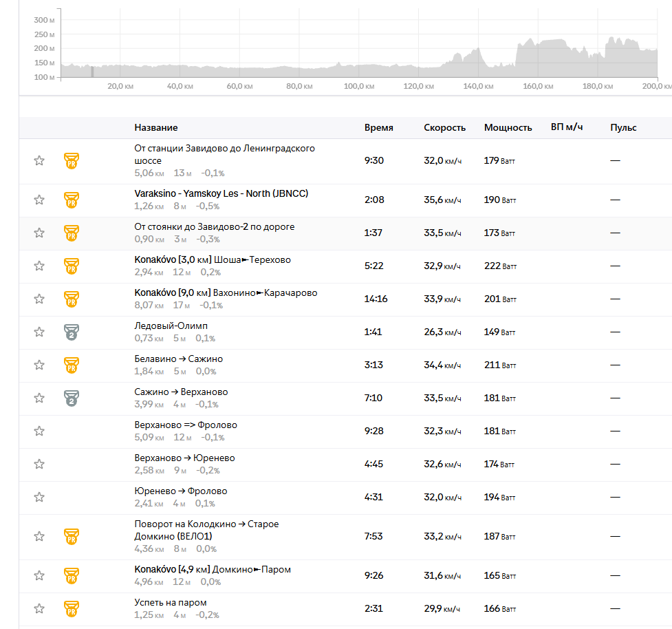Star the Белавино → Сажино segment
The image size is (672, 629).
(x=39, y=365)
